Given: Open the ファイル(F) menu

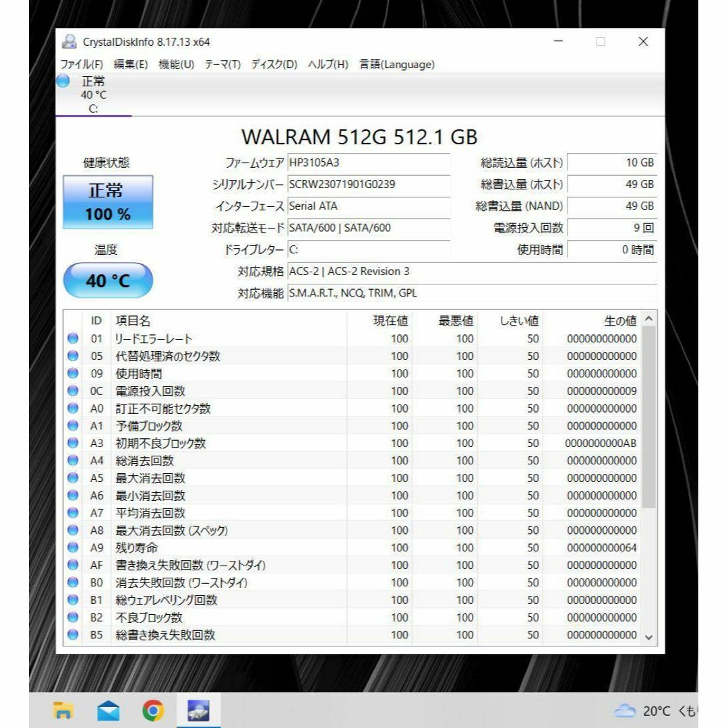Looking at the screenshot, I should point(82,64).
